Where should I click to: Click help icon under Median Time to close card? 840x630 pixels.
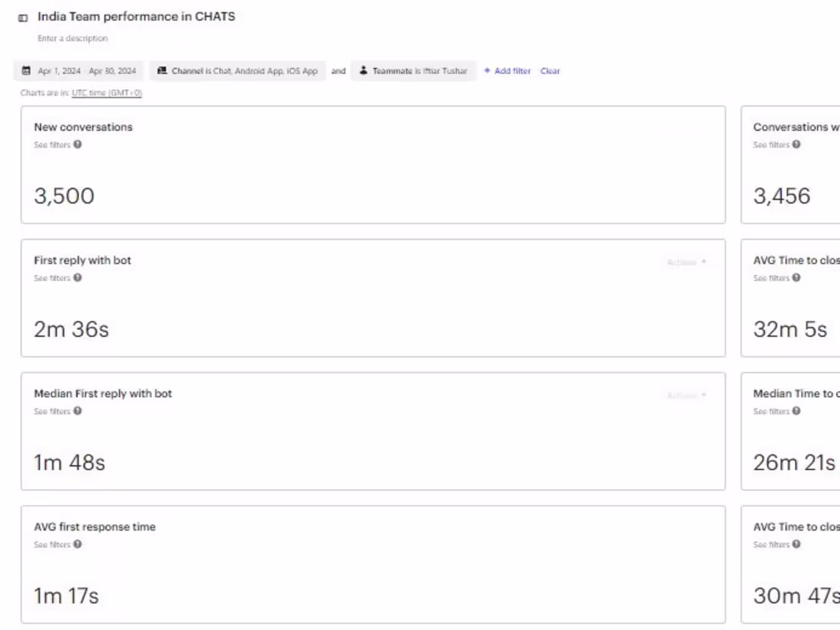click(796, 411)
